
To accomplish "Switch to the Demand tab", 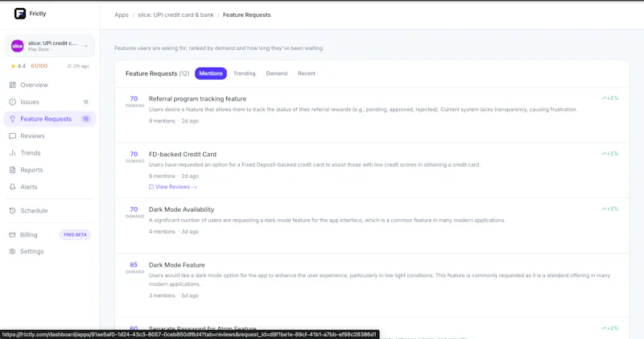I will 276,73.
